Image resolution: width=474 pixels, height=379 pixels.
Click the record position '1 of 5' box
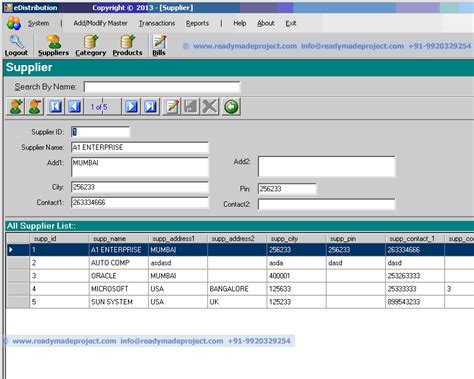pos(103,107)
